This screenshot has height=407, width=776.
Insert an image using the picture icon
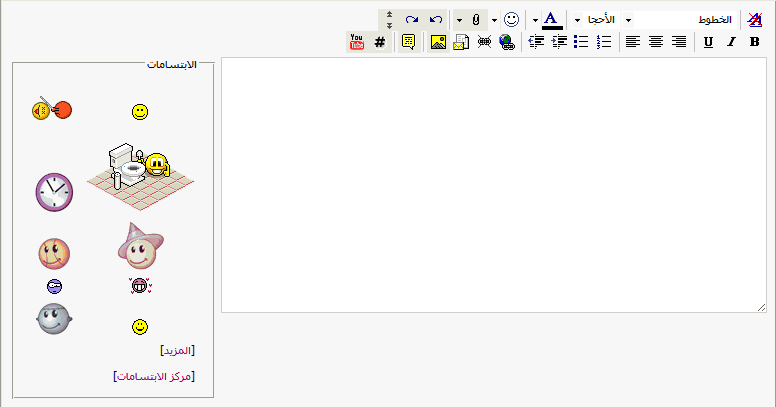tap(438, 42)
